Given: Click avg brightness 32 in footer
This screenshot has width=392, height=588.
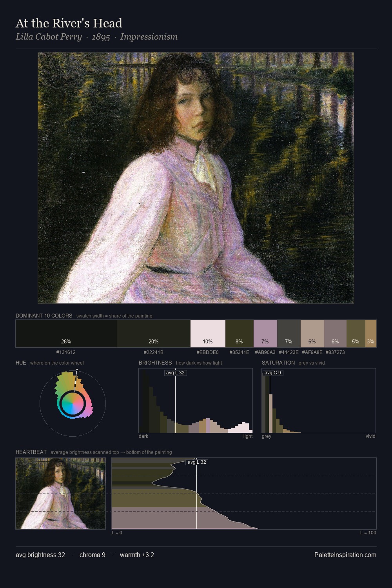Looking at the screenshot, I should point(40,555).
